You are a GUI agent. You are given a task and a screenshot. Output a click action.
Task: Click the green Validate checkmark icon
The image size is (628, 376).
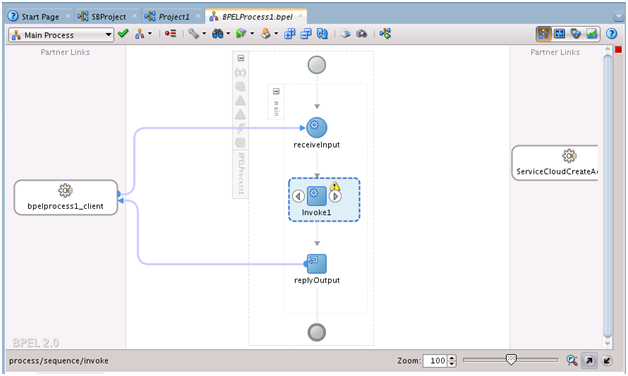[x=123, y=34]
